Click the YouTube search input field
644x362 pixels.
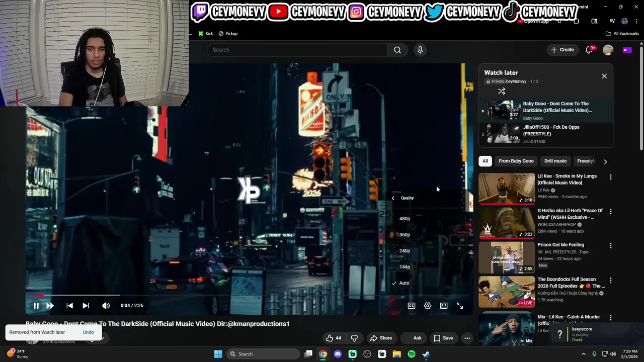pyautogui.click(x=297, y=50)
